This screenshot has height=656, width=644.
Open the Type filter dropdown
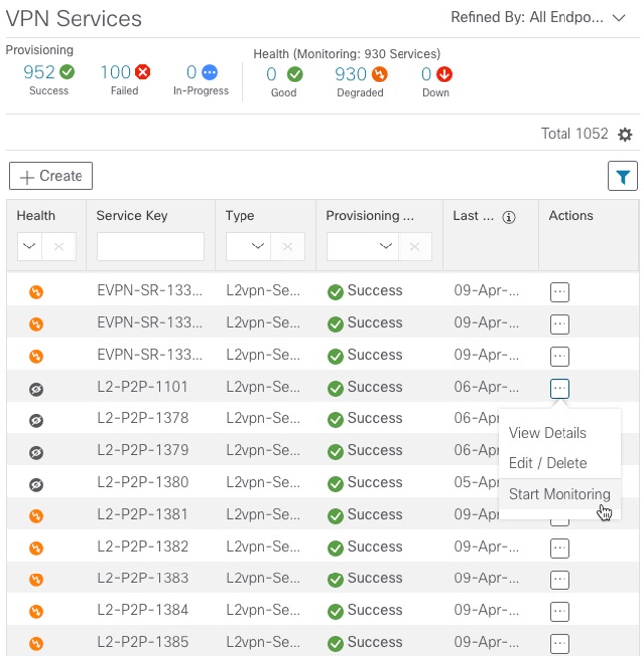point(258,246)
